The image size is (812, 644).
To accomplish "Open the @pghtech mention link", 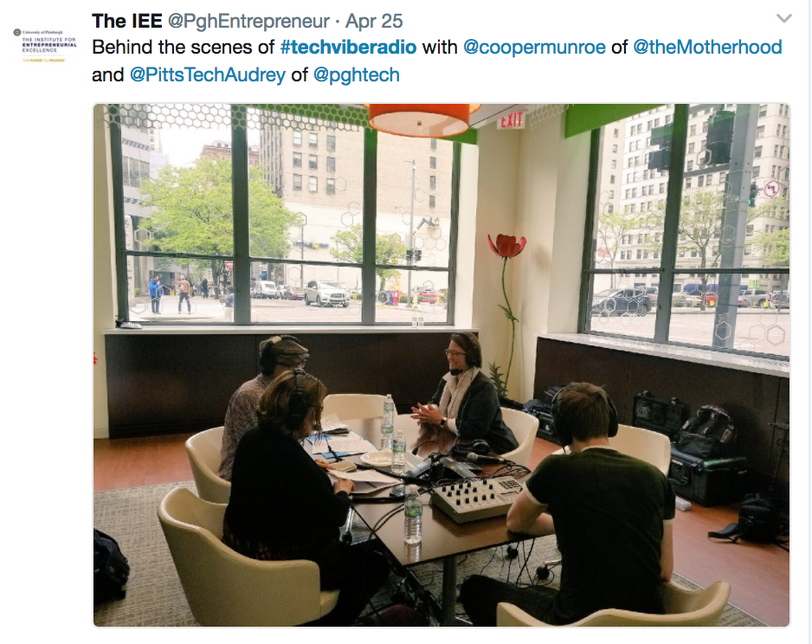I will click(x=357, y=75).
